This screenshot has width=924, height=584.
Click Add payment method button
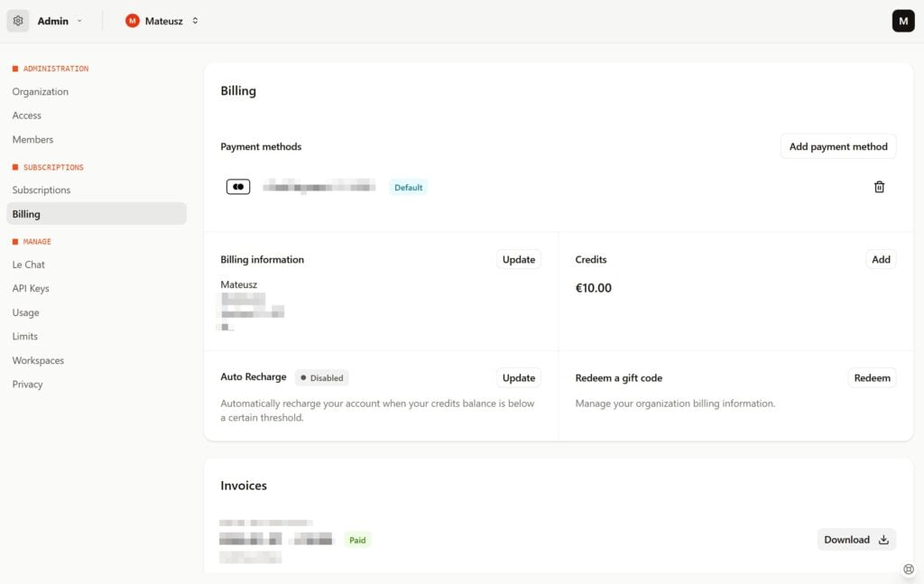pos(837,146)
